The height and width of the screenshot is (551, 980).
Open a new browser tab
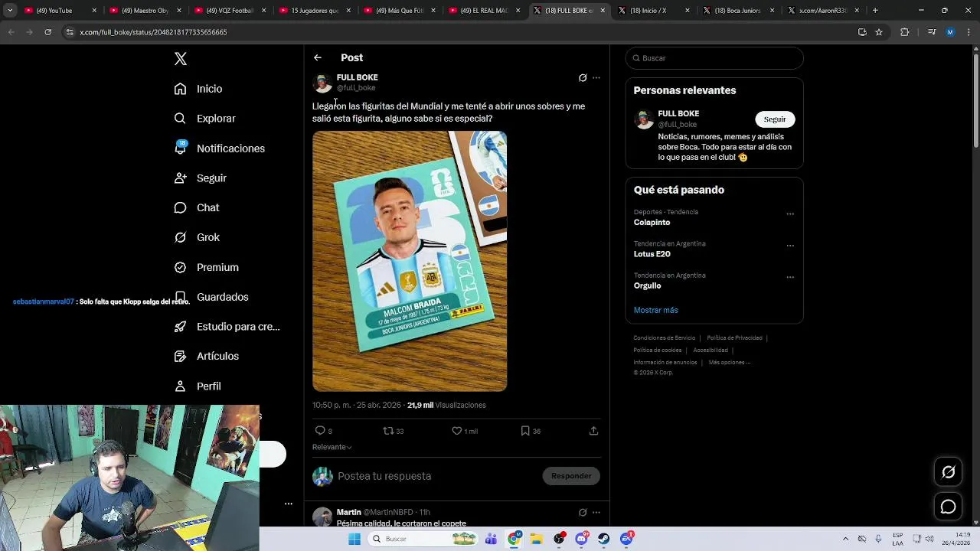coord(875,11)
